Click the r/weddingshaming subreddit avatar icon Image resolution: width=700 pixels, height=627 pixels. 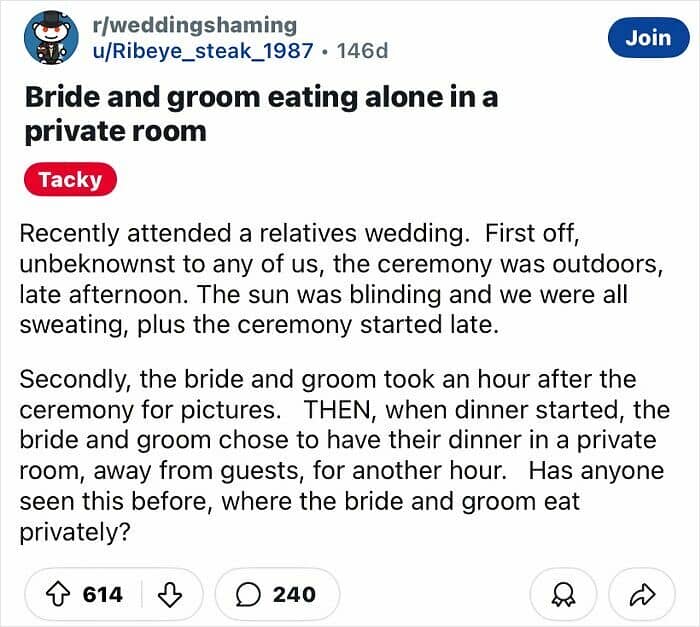pos(46,38)
